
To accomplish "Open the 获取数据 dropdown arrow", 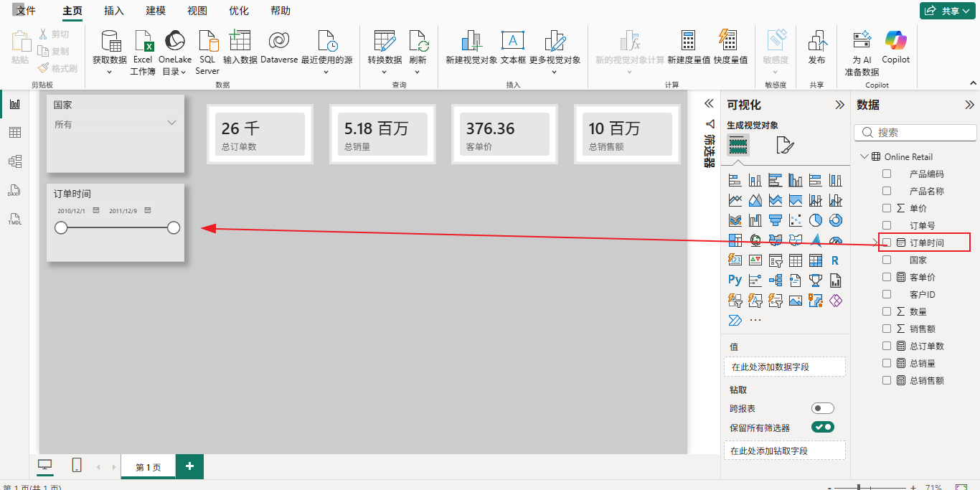I will coord(110,72).
